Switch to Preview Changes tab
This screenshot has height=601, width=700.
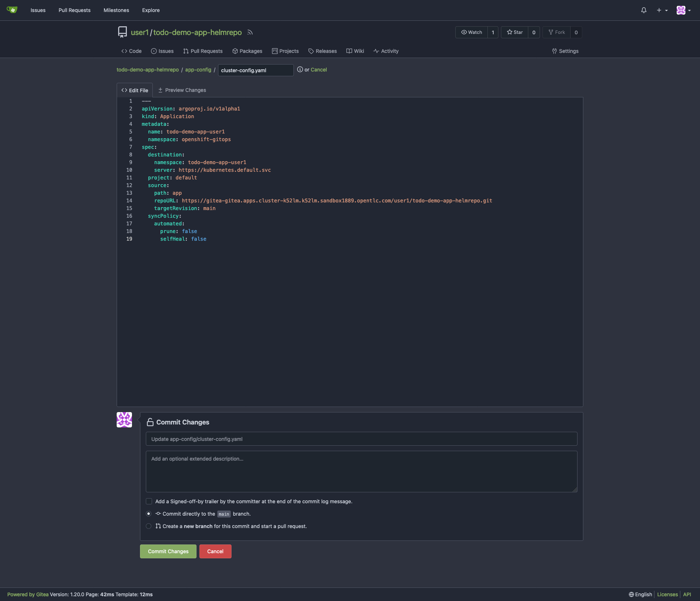pyautogui.click(x=182, y=90)
